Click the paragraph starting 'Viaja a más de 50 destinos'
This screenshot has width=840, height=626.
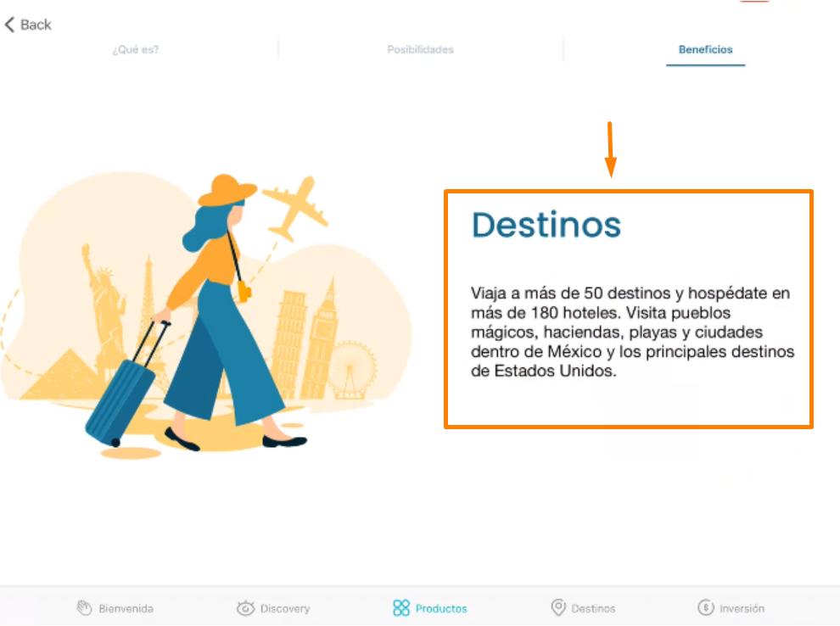pos(632,332)
